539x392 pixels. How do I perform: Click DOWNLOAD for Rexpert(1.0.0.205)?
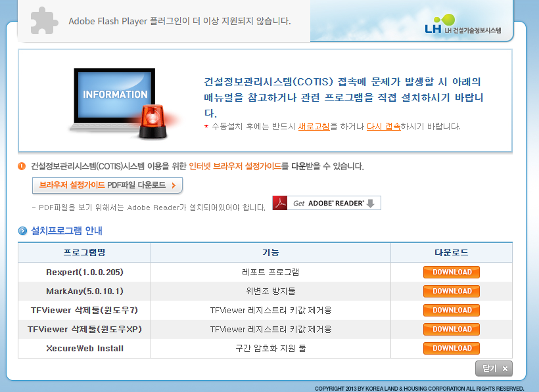pos(451,272)
